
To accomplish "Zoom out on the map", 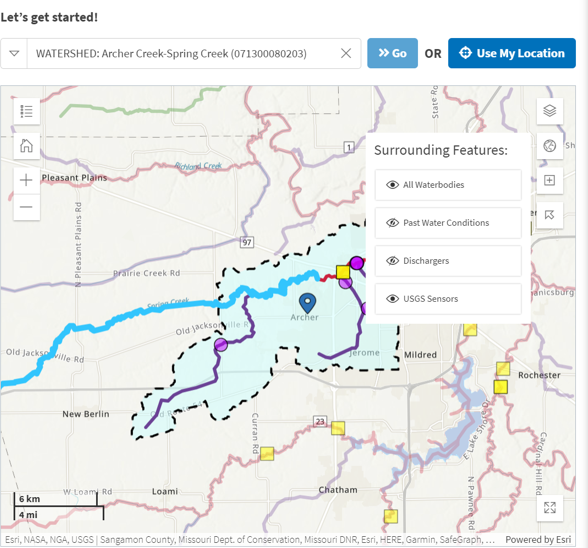I will click(x=27, y=207).
